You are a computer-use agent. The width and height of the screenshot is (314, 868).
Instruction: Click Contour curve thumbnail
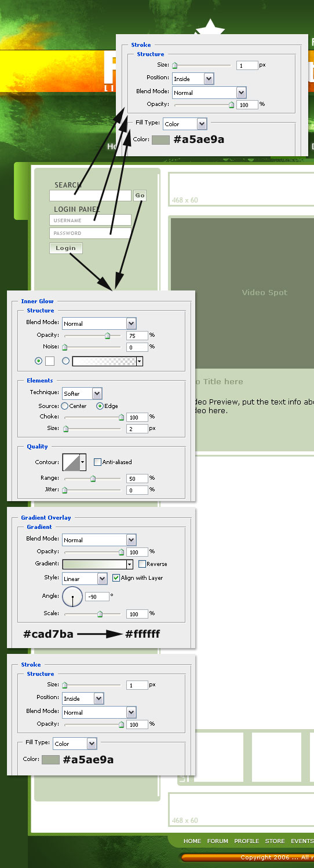[x=71, y=462]
